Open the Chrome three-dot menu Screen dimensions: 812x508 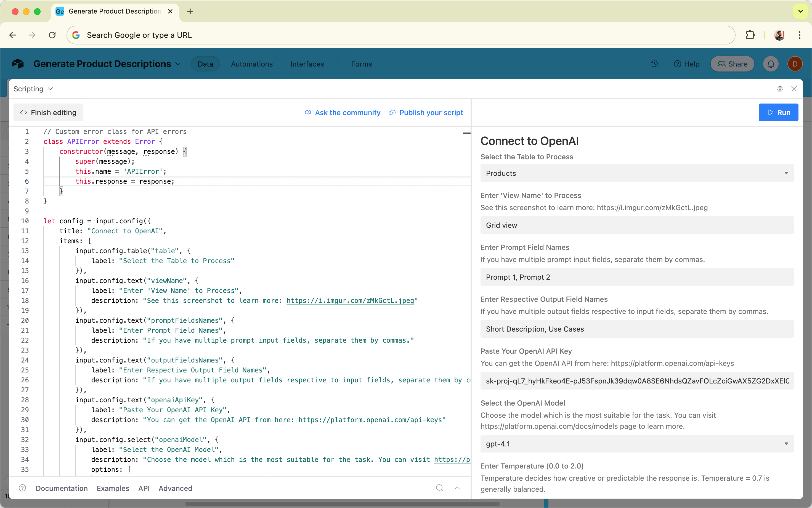point(799,35)
